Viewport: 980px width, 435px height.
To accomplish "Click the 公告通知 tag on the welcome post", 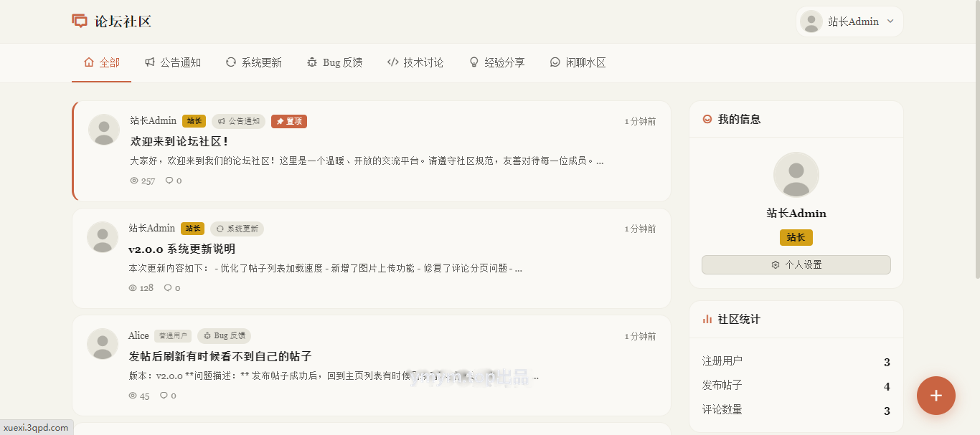I will click(x=238, y=121).
